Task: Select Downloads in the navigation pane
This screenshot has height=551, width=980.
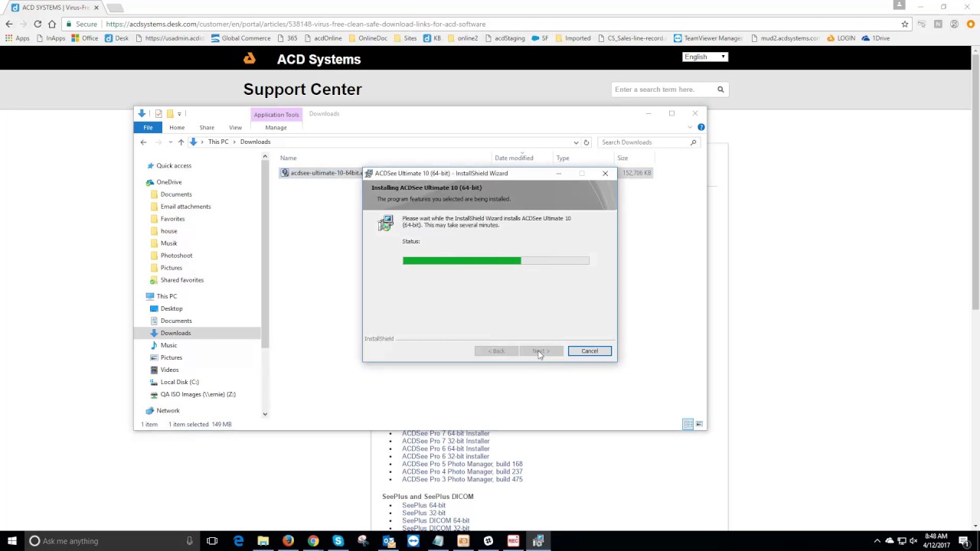Action: point(175,333)
